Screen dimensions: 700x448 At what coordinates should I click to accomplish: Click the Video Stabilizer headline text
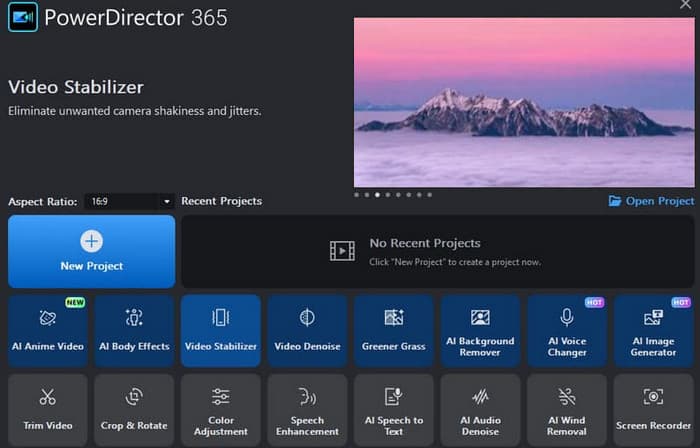pos(76,87)
